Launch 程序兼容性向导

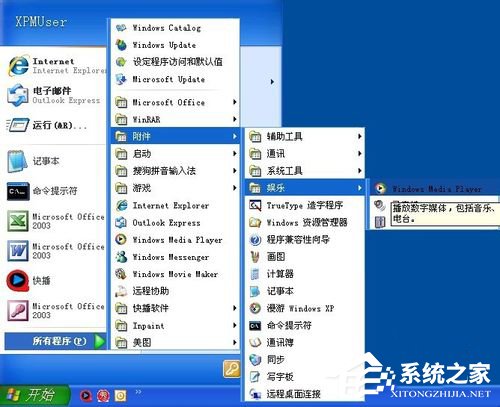(305, 239)
